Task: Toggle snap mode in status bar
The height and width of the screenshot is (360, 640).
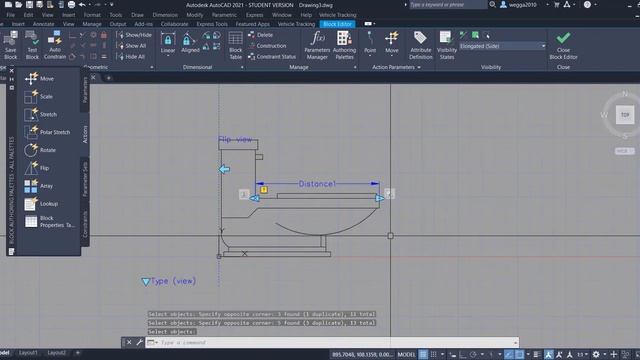Action: coord(434,354)
